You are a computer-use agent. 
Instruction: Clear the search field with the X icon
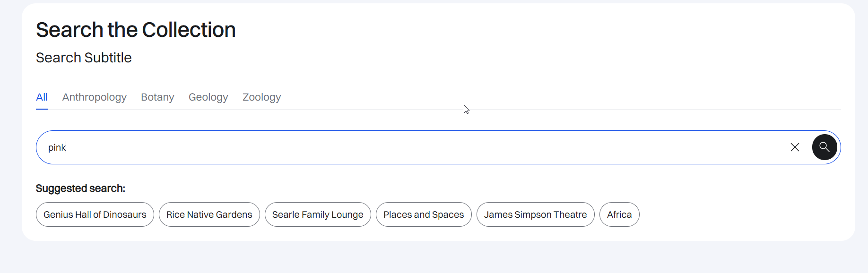point(795,147)
